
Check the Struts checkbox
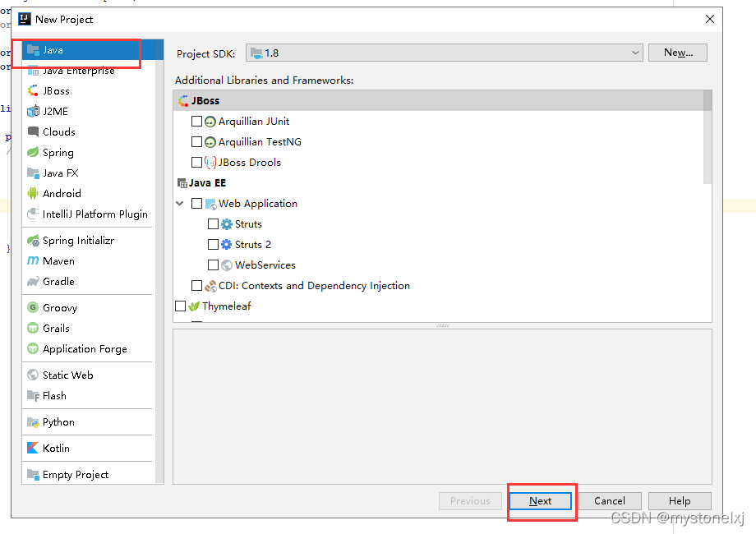(x=213, y=223)
